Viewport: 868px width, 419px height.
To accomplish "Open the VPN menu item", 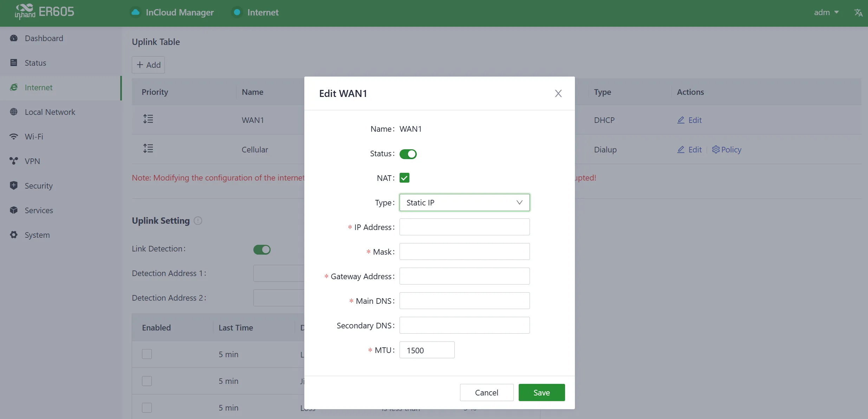I will pos(60,161).
